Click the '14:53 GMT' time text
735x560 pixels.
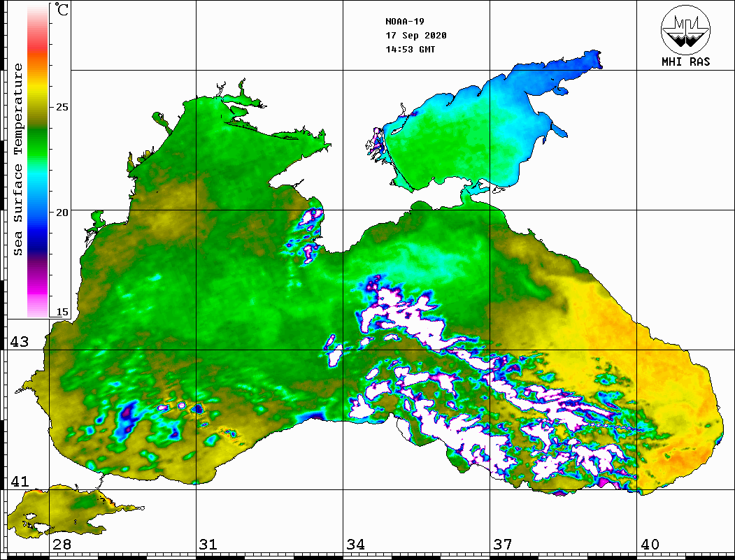tap(411, 50)
